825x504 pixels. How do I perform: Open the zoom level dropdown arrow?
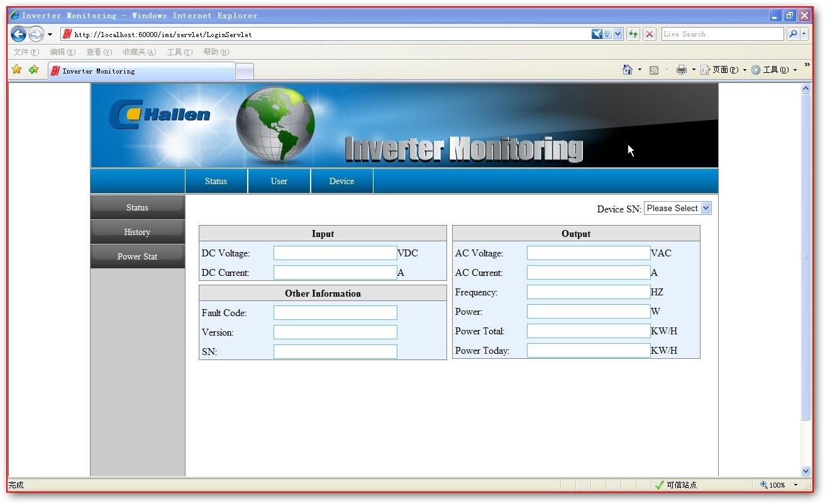(x=795, y=485)
